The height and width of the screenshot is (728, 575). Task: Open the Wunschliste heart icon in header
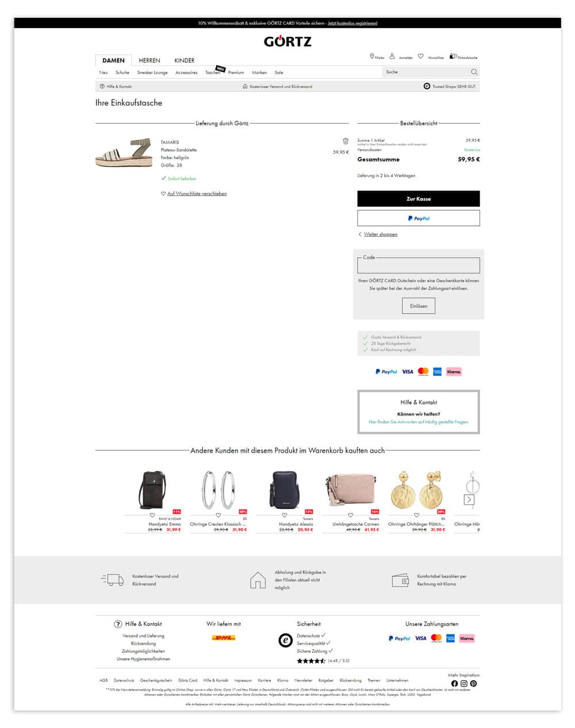click(x=421, y=56)
